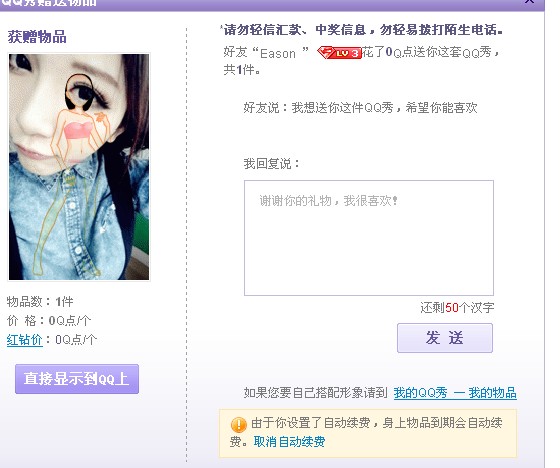560x468 pixels.
Task: Open 我的物品 link
Action: [x=492, y=393]
